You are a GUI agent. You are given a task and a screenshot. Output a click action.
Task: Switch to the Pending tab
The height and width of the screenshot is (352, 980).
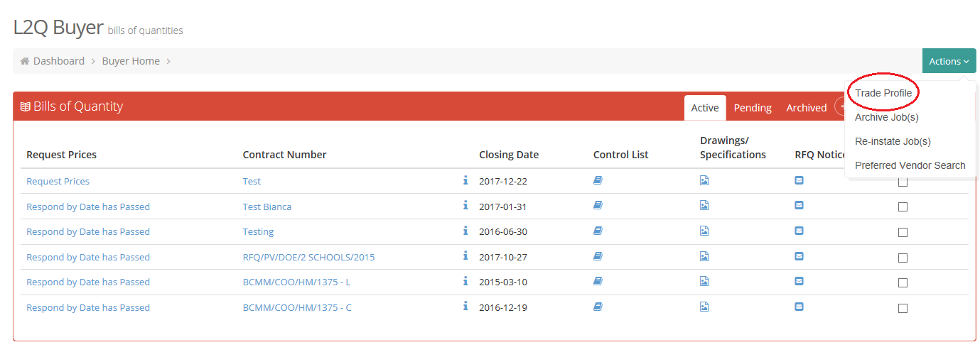[x=753, y=108]
